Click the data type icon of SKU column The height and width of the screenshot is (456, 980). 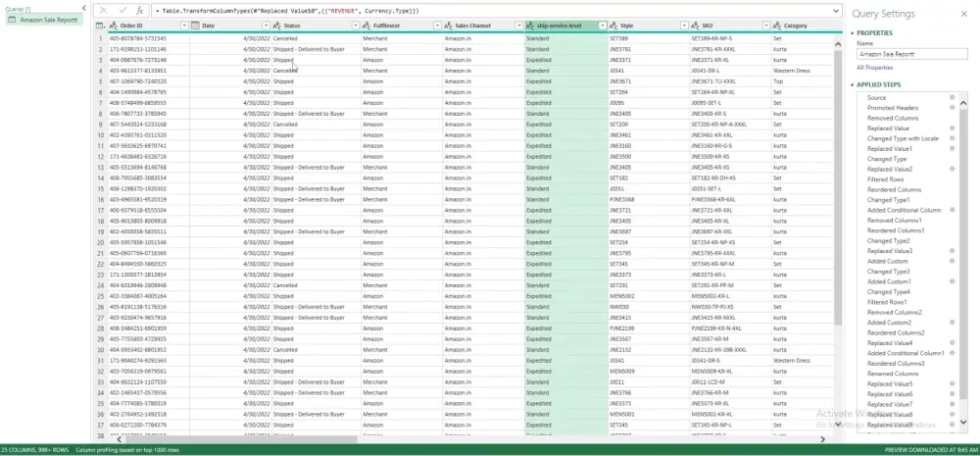[696, 25]
